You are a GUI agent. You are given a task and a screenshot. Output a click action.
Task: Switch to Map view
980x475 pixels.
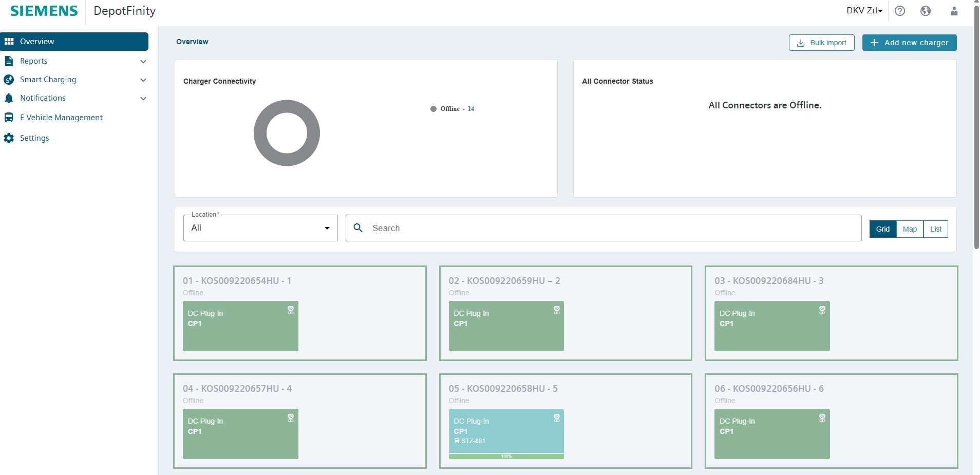tap(910, 229)
